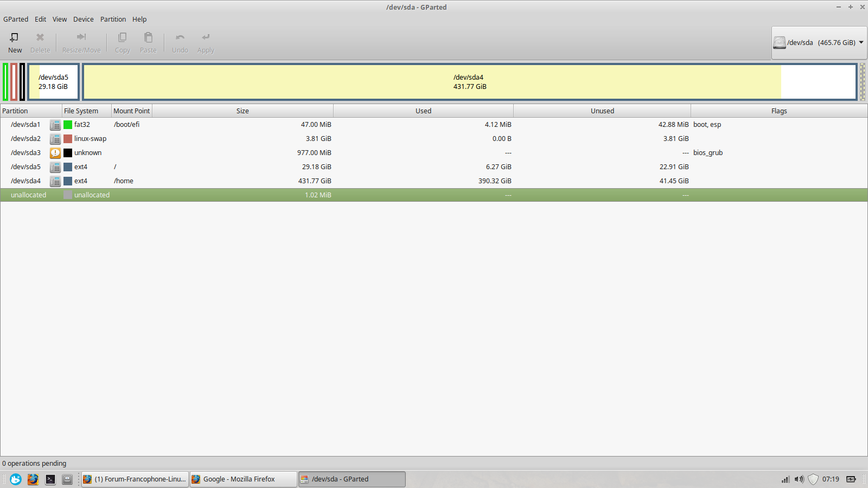Click the warning icon on /dev/sda3 row
This screenshot has height=488, width=868.
point(55,153)
